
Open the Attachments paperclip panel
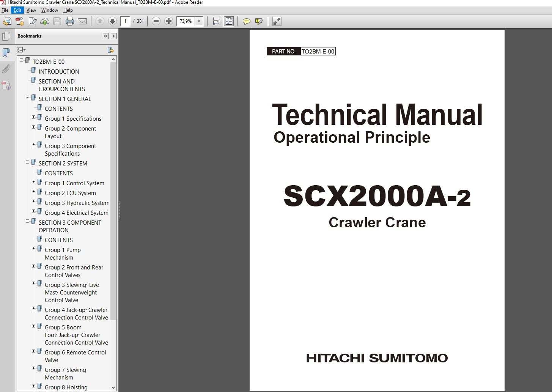[6, 69]
